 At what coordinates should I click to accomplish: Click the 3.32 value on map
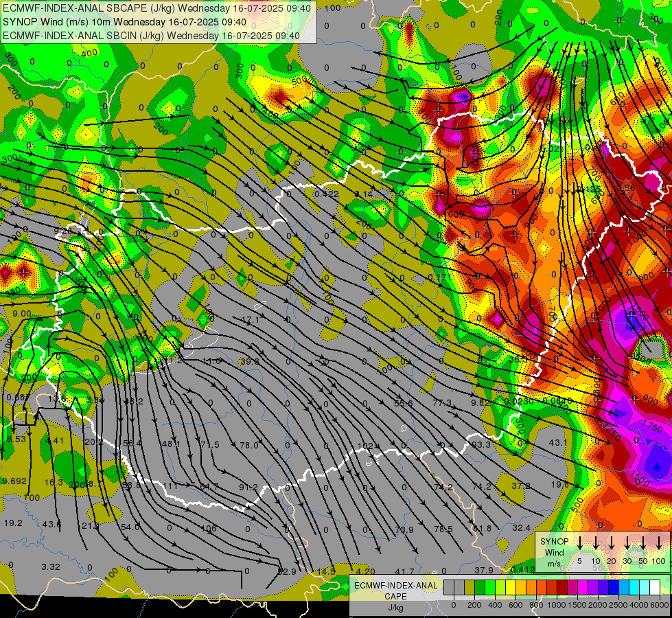point(51,567)
